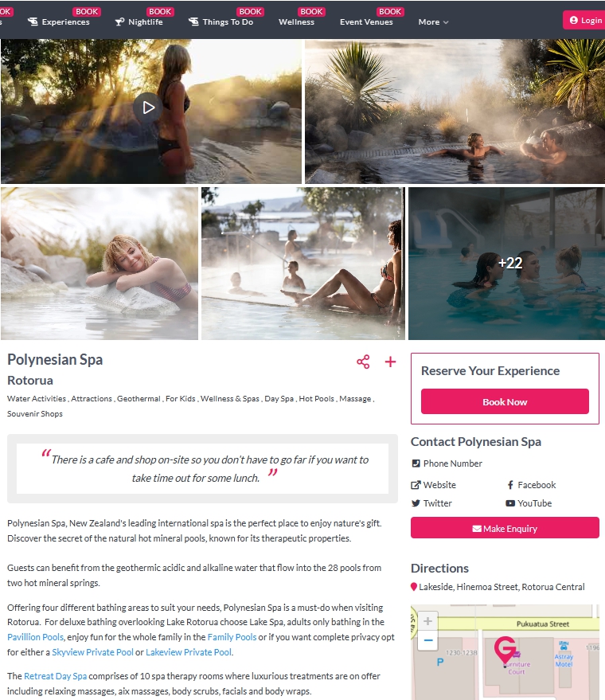The image size is (605, 700).
Task: Open the Wellness menu item
Action: click(x=296, y=22)
